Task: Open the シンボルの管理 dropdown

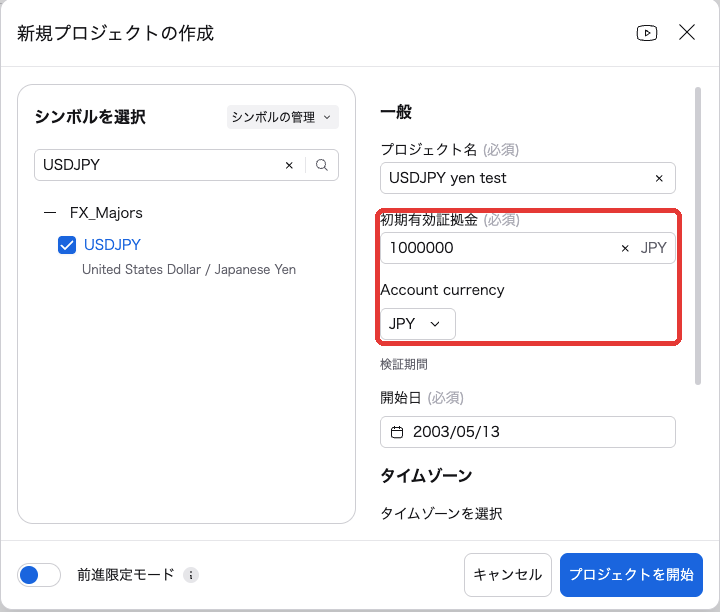Action: [x=282, y=117]
